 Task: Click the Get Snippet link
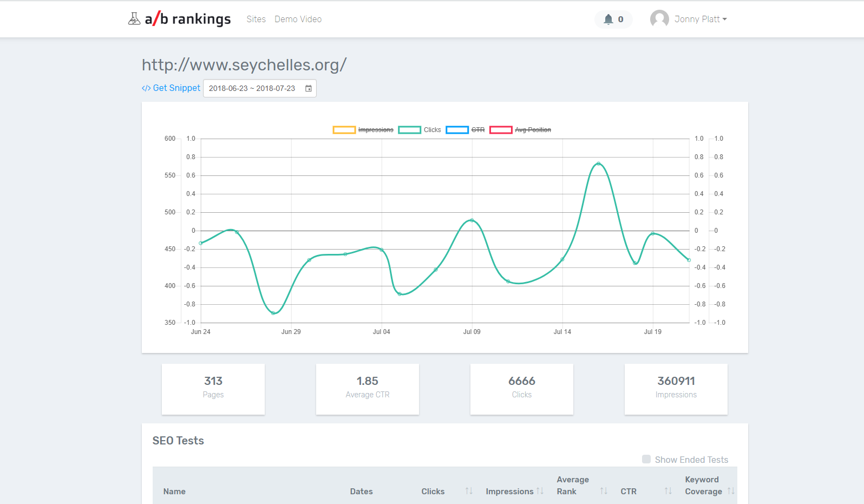(171, 88)
